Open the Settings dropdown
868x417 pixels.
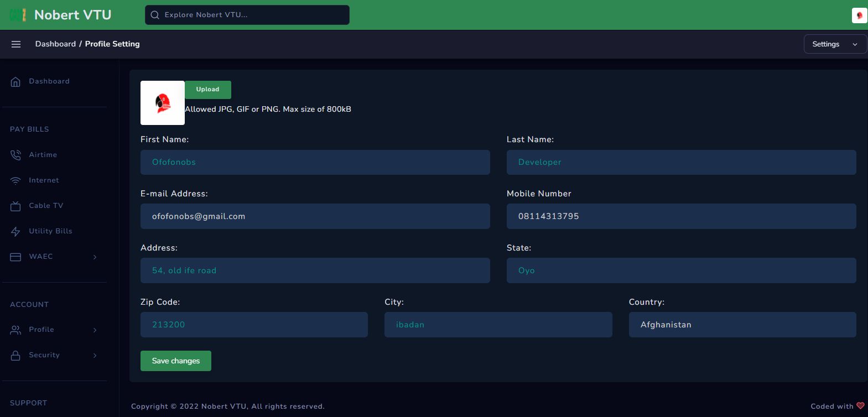(x=835, y=44)
